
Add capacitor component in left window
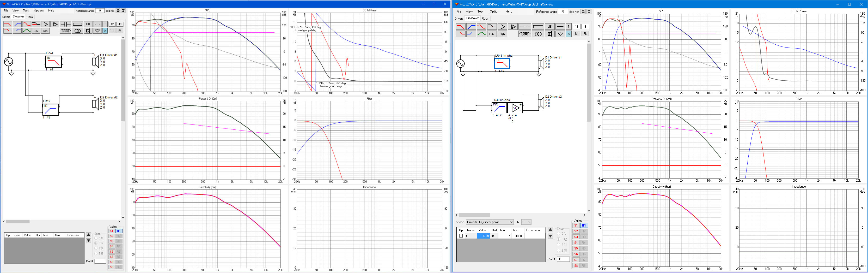pos(65,24)
